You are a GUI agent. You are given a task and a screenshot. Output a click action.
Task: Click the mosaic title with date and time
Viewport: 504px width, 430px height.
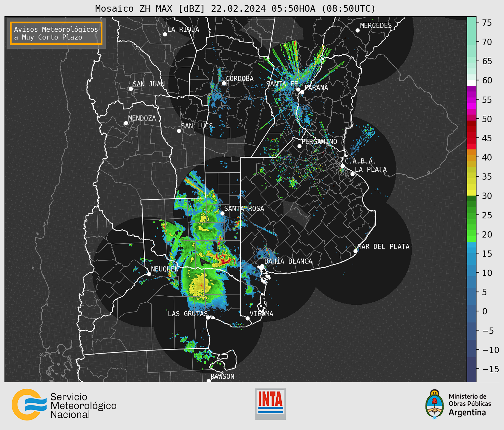[235, 8]
